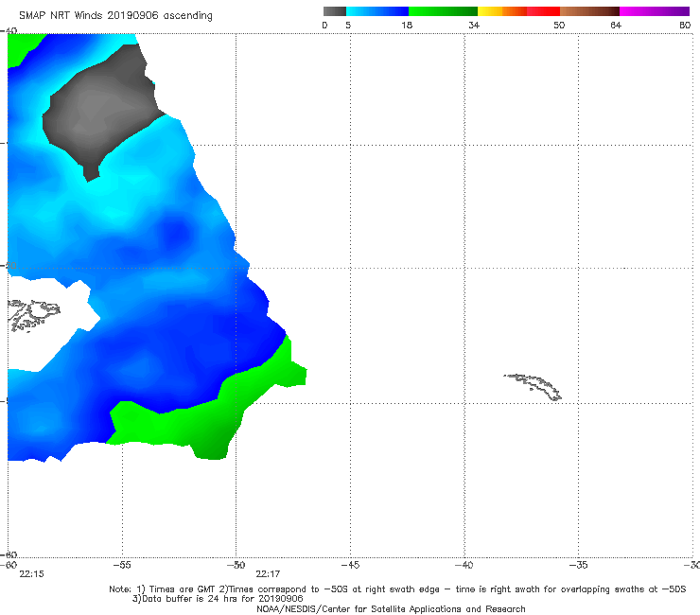Click the note line starting 'Note: 1) Times are GMT'
The width and height of the screenshot is (700, 615).
(x=397, y=589)
